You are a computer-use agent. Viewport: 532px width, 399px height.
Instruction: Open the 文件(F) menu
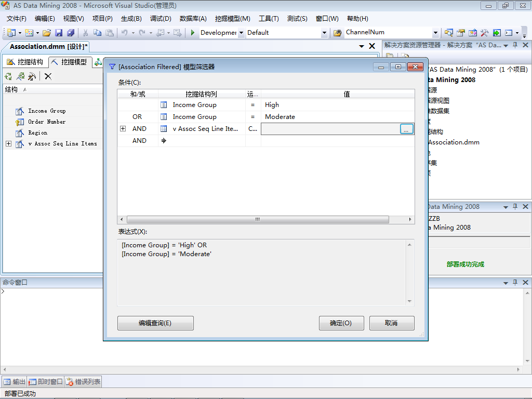pyautogui.click(x=17, y=19)
